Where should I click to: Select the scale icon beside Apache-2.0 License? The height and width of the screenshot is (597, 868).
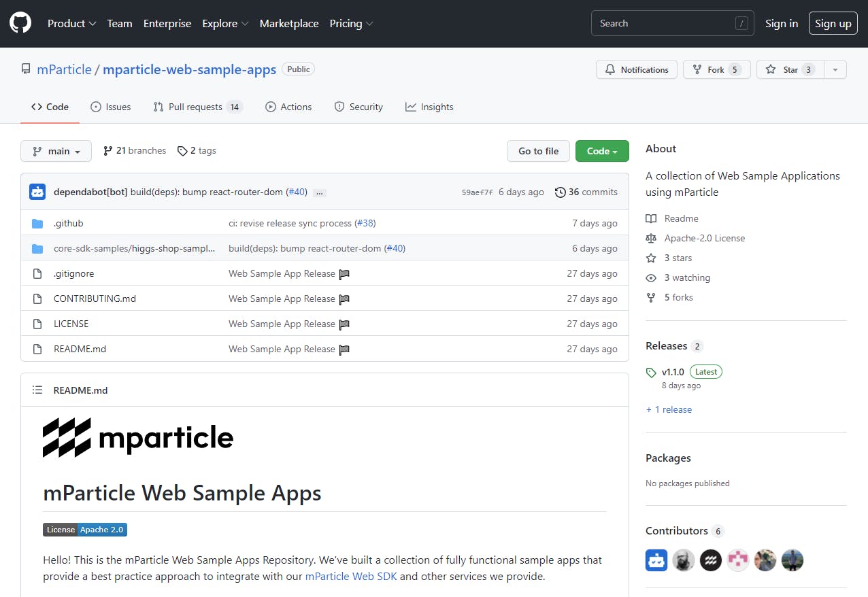[x=651, y=238]
